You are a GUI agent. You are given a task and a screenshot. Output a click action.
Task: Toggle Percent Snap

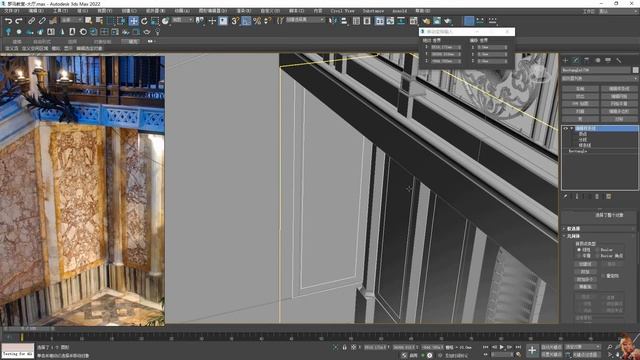pyautogui.click(x=257, y=20)
